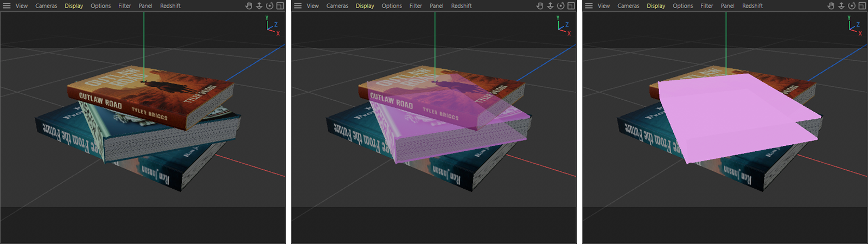Toggle the active view icon in left viewport
Viewport: 868px width, 244px height.
click(x=280, y=6)
